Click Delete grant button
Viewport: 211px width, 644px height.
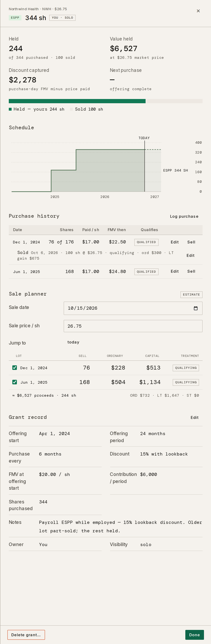click(x=26, y=635)
